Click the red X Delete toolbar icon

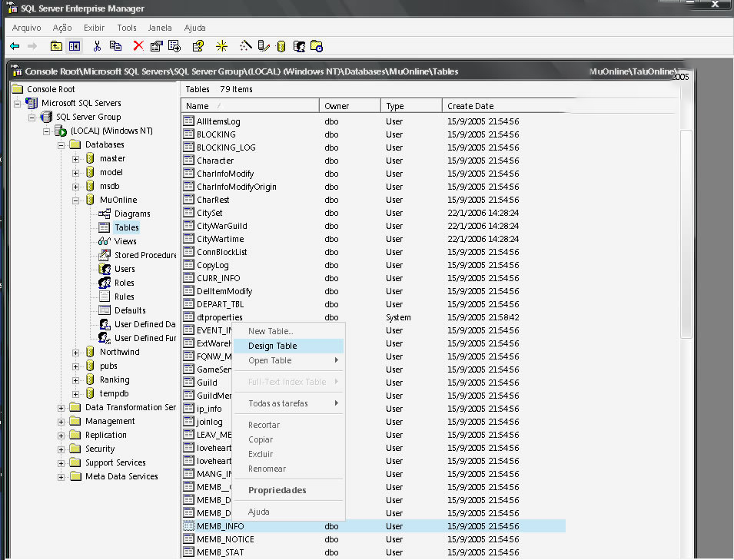click(138, 46)
